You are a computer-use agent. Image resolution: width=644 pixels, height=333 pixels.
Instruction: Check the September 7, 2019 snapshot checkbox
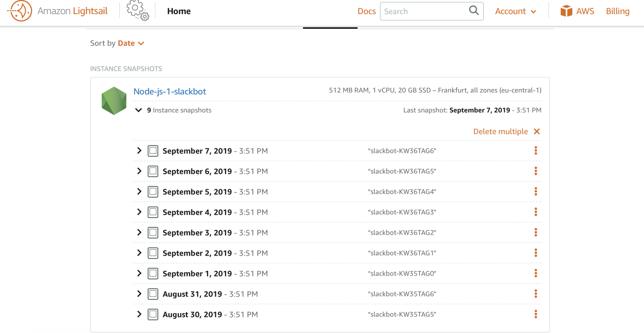(153, 151)
